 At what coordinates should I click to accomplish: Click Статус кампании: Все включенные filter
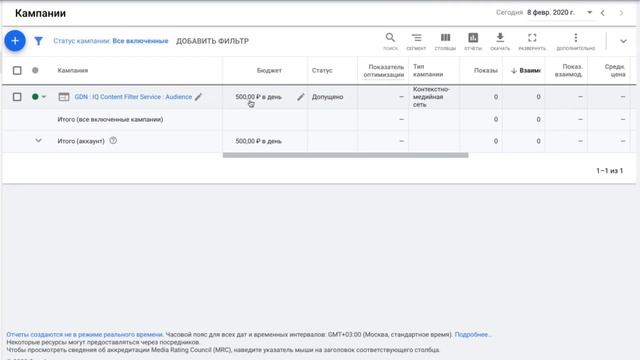[111, 41]
